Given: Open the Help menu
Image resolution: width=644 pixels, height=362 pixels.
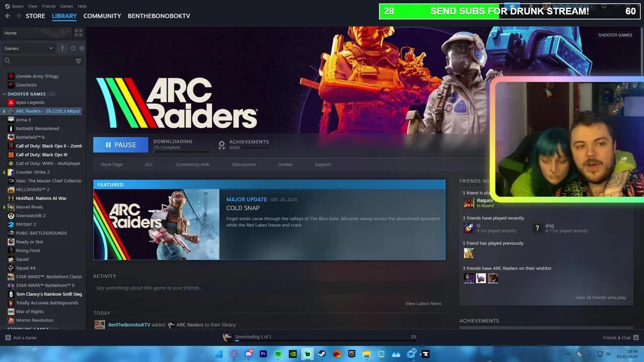Looking at the screenshot, I should coord(82,6).
